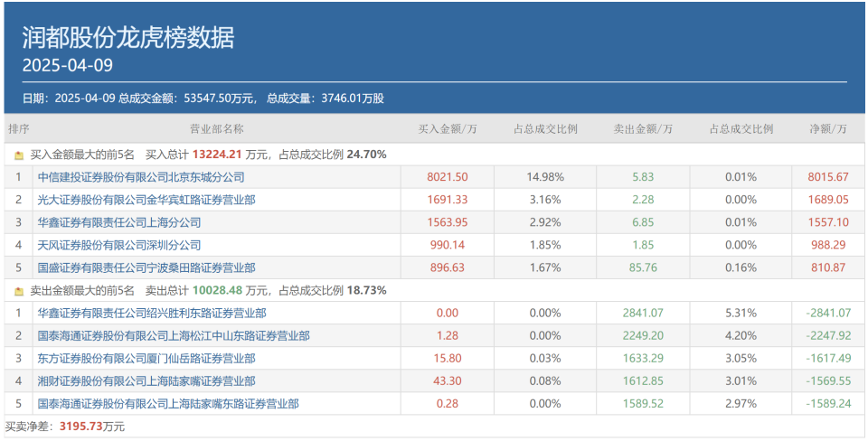
Task: Click the sell ratio 18.73% value
Action: (x=366, y=290)
